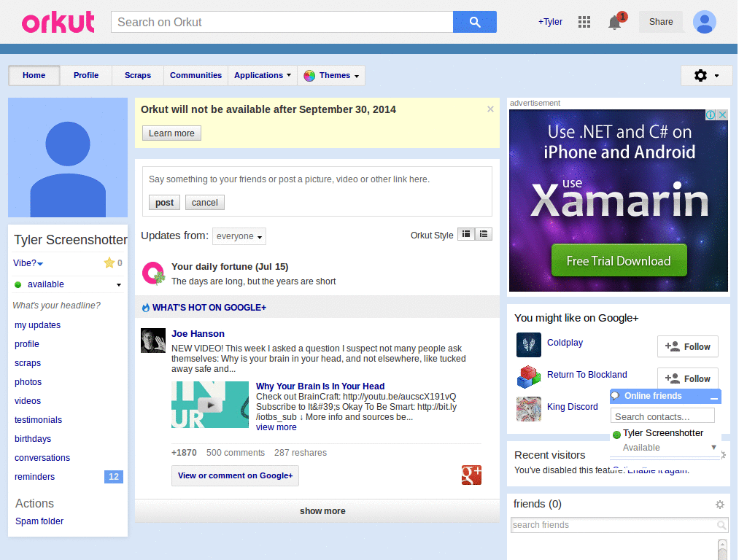Open the Joe Hanson profile link
Screen dimensions: 747x560
coord(198,334)
